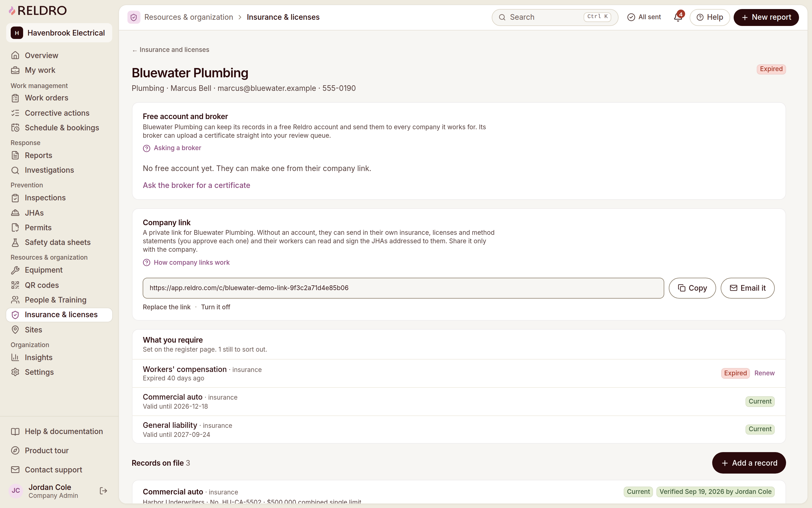Click the sign-out icon beside Jordan Cole
The width and height of the screenshot is (812, 508).
[x=103, y=491]
